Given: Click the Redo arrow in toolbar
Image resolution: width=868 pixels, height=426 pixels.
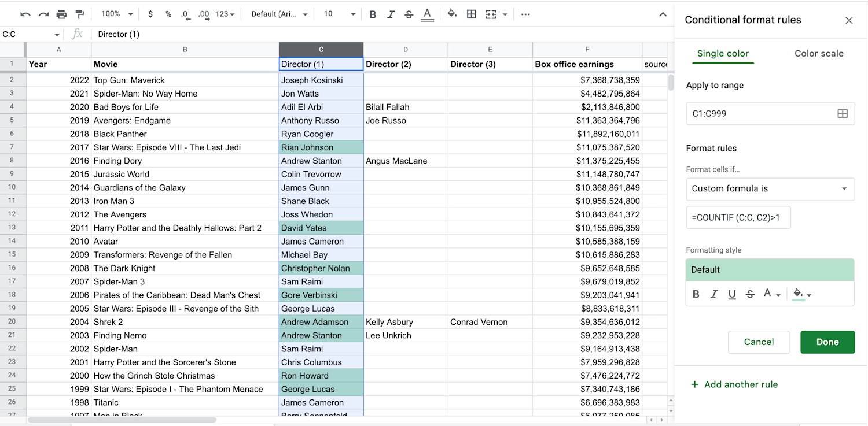Looking at the screenshot, I should point(43,14).
